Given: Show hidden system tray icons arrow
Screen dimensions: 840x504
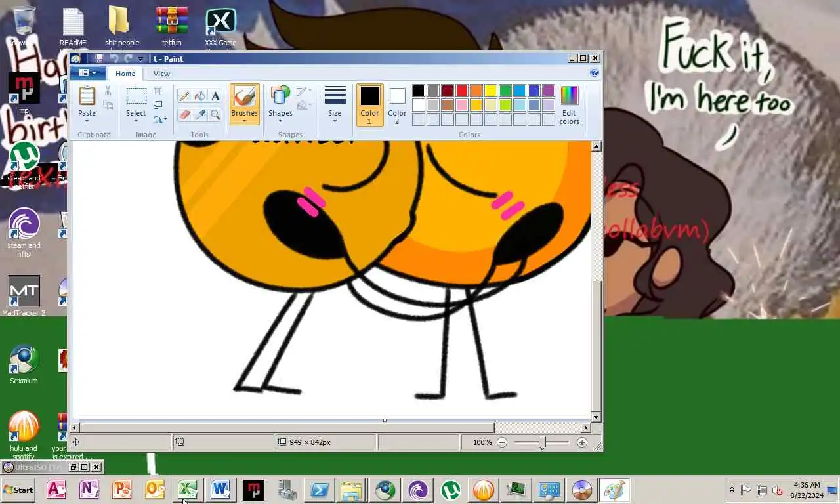Looking at the screenshot, I should (x=732, y=490).
